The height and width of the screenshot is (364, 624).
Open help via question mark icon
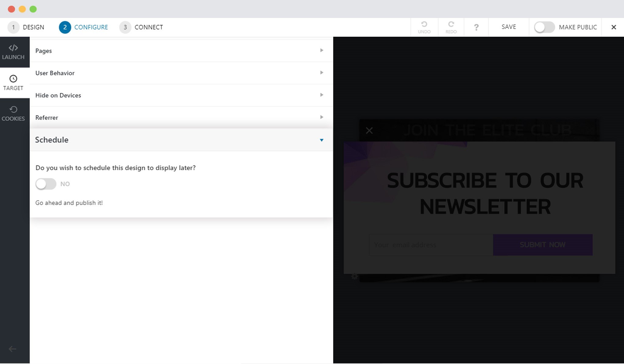click(476, 27)
